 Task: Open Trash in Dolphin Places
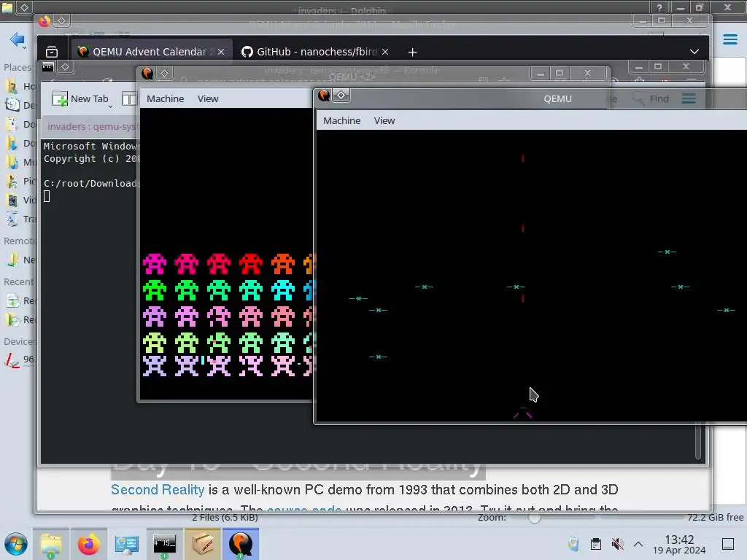pyautogui.click(x=19, y=219)
